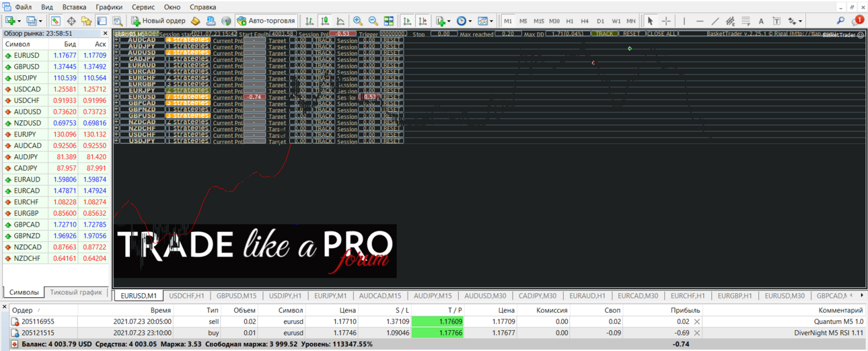Open the Navigator panel
The height and width of the screenshot is (351, 868).
click(86, 21)
